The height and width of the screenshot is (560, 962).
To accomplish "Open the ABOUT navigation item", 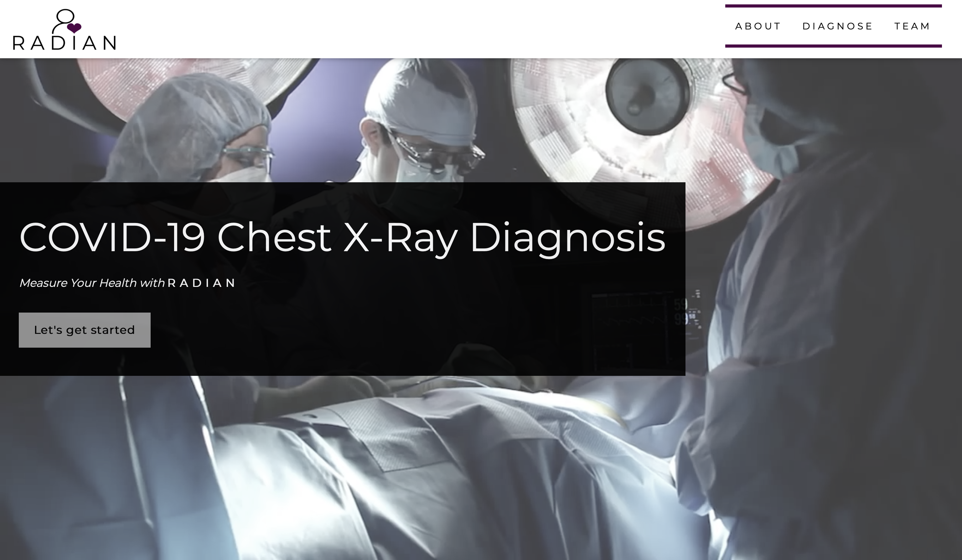I will click(758, 26).
